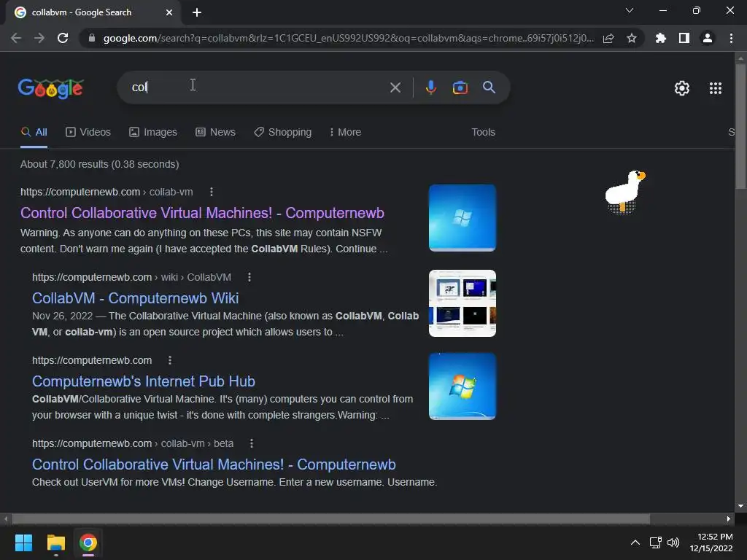The image size is (747, 560).
Task: Open Chrome's three-dot main menu
Action: (x=731, y=38)
